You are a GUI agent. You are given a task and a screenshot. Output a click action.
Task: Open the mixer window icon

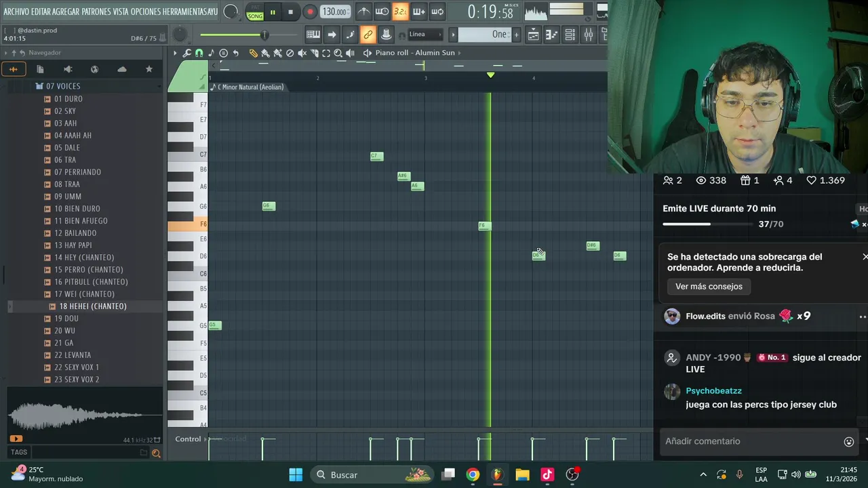tap(588, 35)
